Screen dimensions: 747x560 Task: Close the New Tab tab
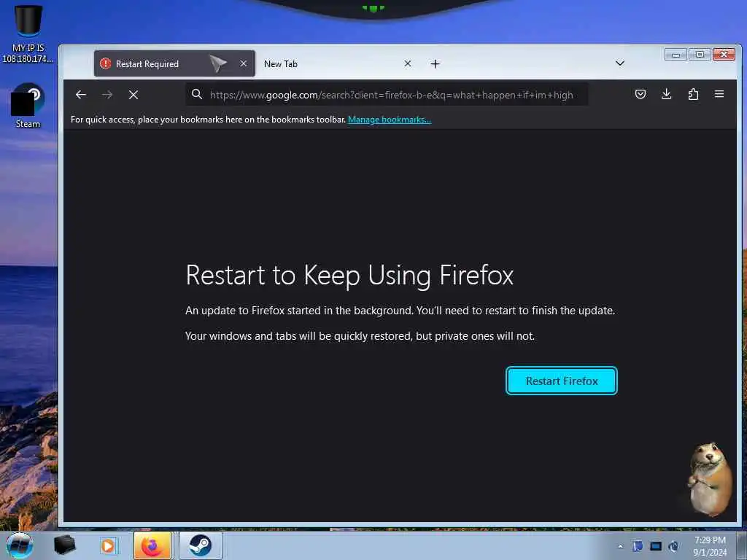click(407, 63)
